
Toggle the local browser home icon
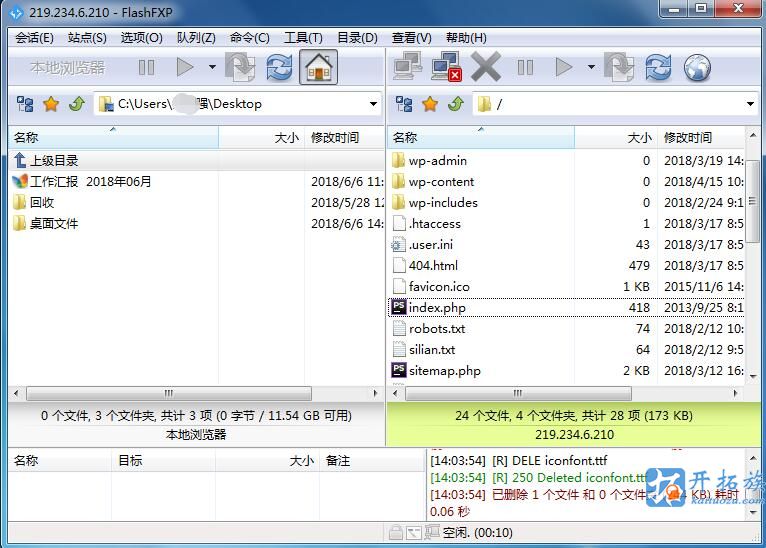pos(318,67)
